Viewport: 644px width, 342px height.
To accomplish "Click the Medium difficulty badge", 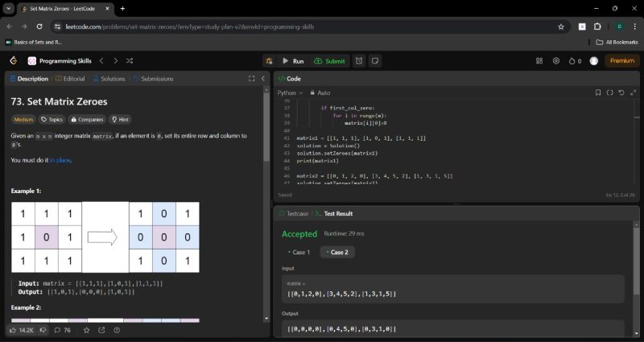I will click(23, 119).
